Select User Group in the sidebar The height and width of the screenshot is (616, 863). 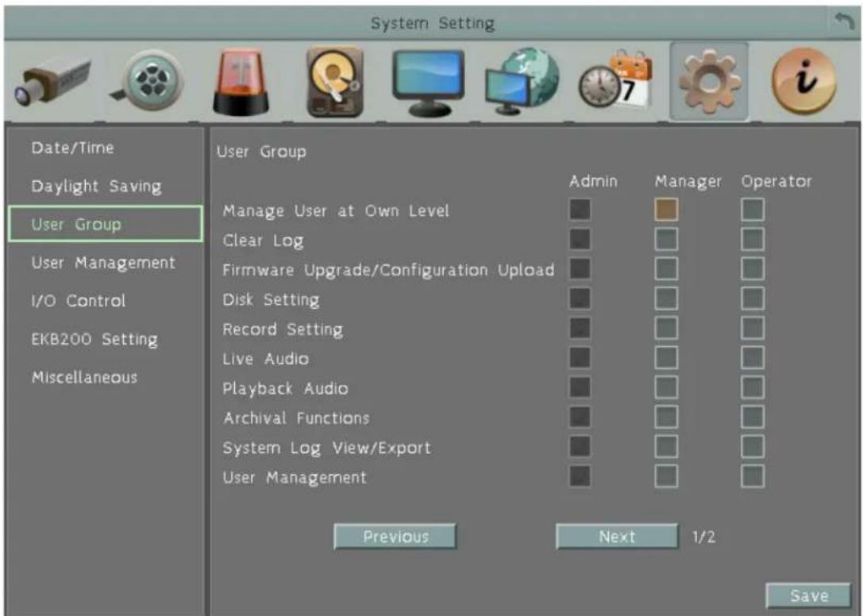point(105,224)
